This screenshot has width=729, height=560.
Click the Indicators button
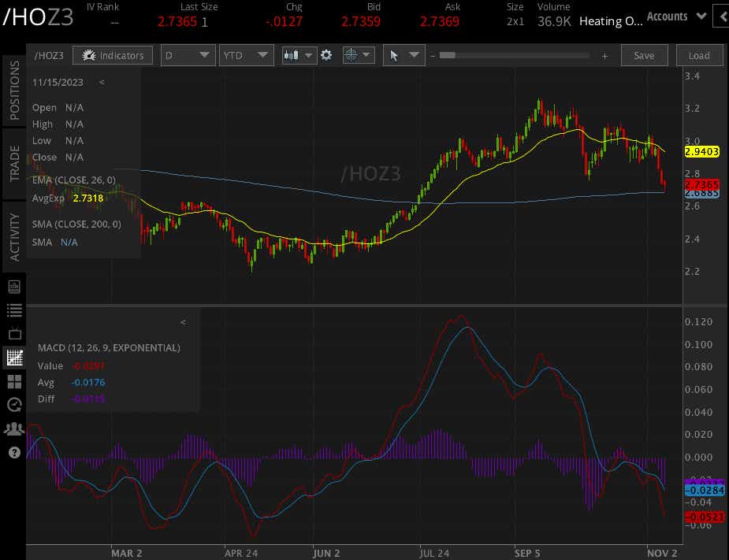(x=113, y=55)
